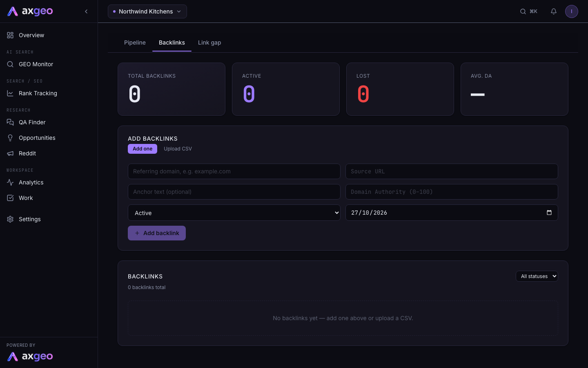Screen dimensions: 588x368
Task: Switch to the Pipeline tab
Action: 135,43
